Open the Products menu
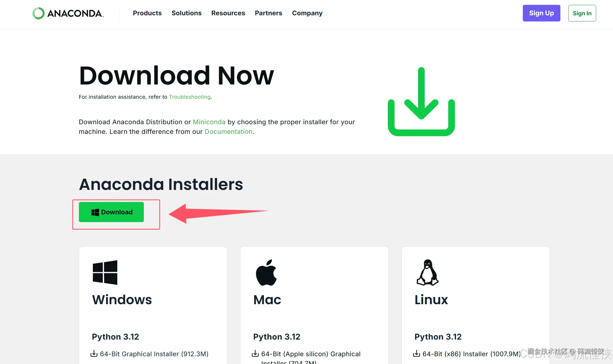The image size is (613, 364). (147, 13)
